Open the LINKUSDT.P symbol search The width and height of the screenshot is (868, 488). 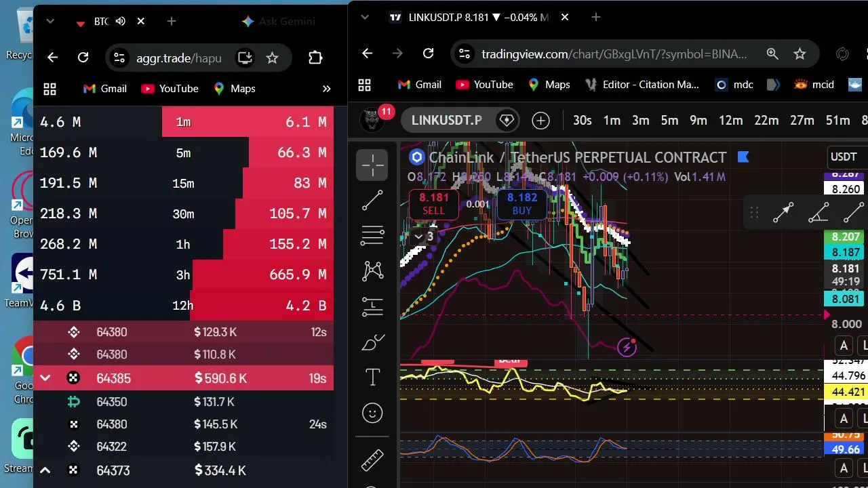(446, 121)
